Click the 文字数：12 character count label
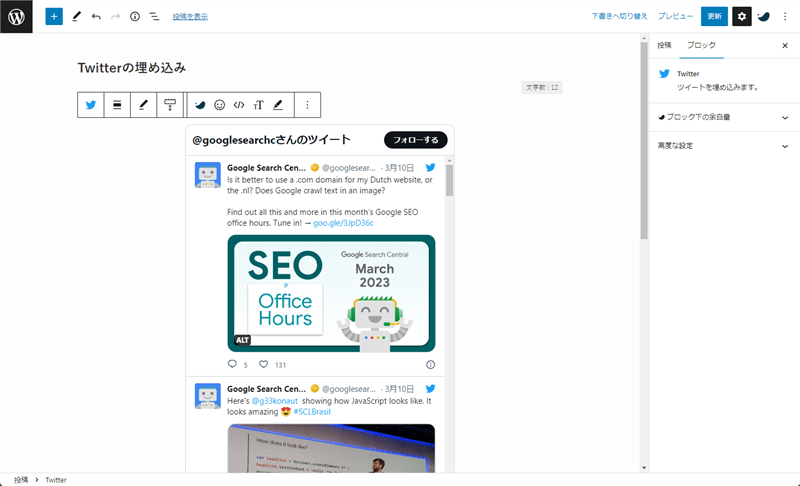 tap(542, 88)
